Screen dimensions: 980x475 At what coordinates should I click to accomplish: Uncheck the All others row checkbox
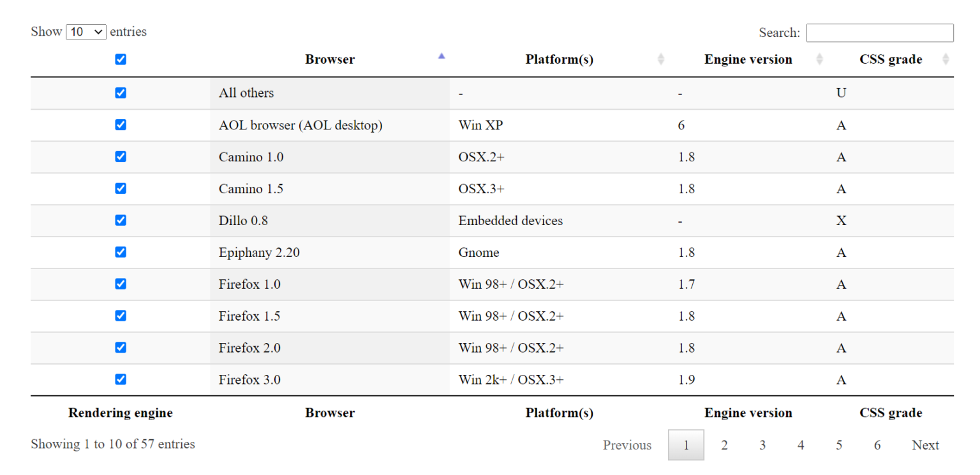pos(121,93)
